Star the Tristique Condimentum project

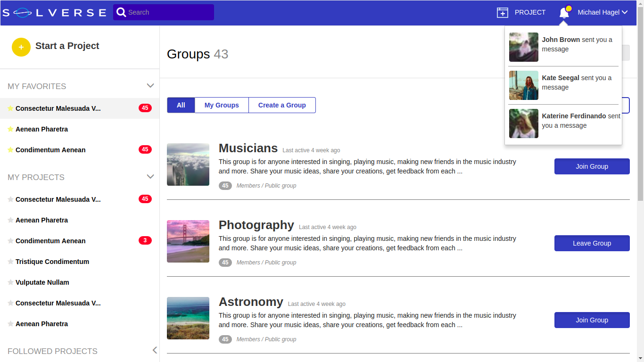coord(10,262)
